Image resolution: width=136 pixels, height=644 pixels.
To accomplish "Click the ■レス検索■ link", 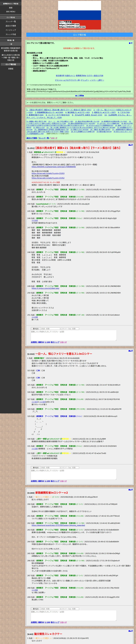I will click(79, 96).
